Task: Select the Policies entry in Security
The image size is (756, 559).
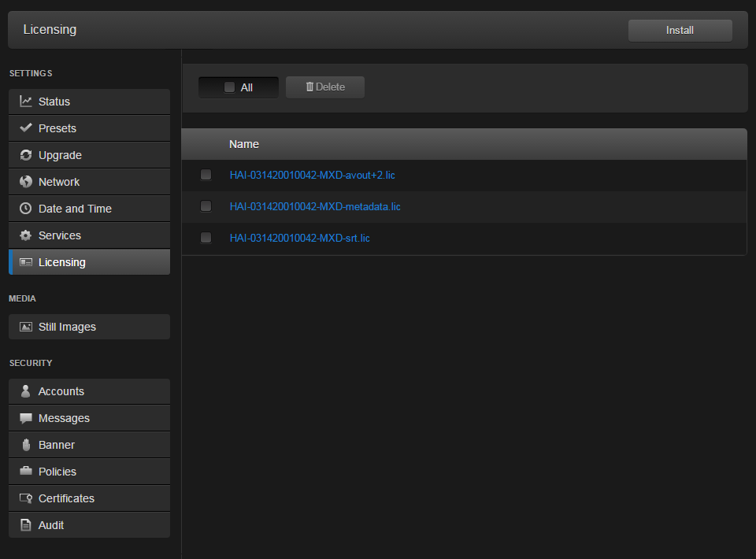Action: (x=57, y=471)
